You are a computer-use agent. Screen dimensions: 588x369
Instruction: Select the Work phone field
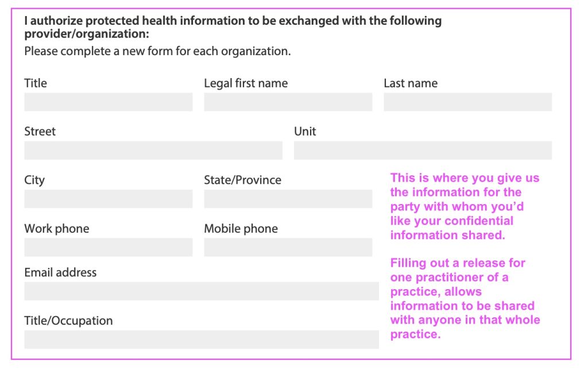coord(109,247)
